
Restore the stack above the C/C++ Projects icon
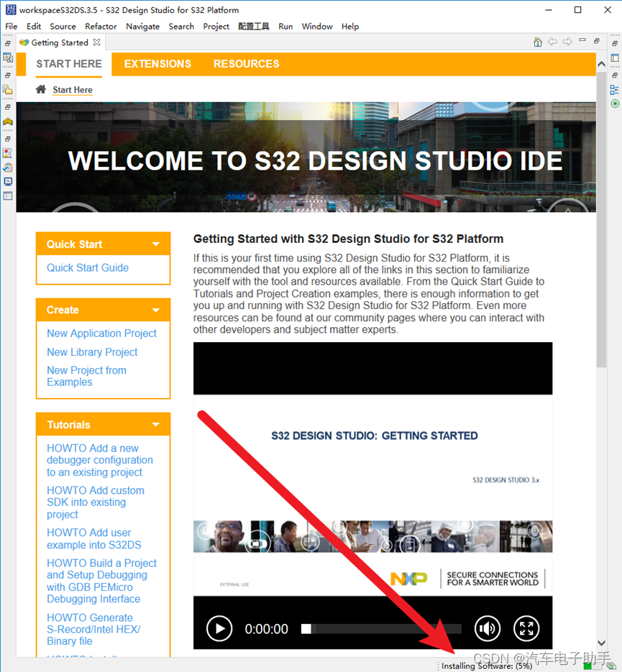coord(8,43)
